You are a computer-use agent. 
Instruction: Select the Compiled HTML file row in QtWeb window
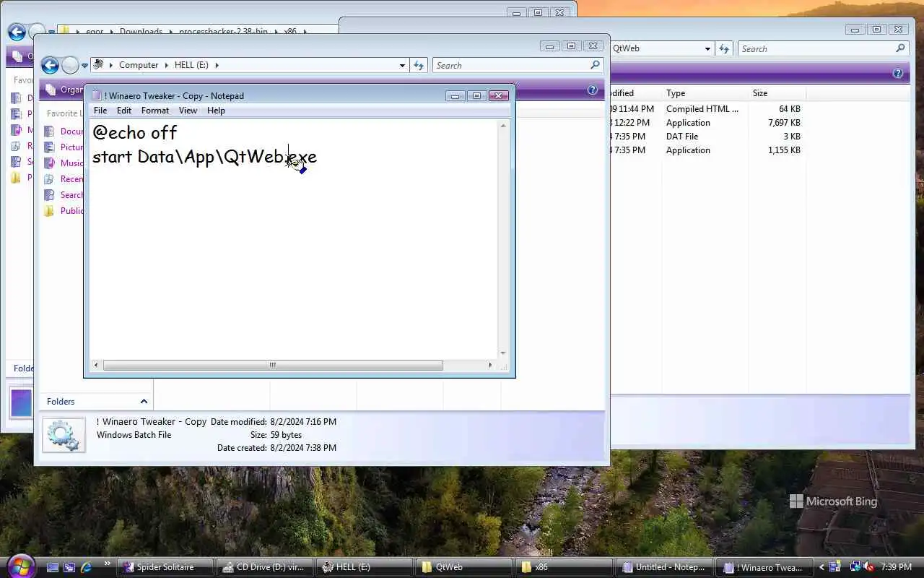pyautogui.click(x=707, y=109)
